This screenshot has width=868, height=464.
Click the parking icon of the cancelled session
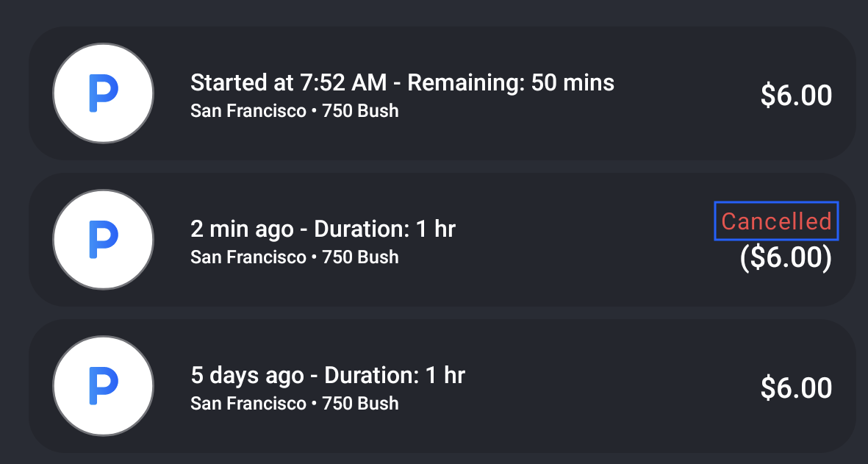pos(103,239)
